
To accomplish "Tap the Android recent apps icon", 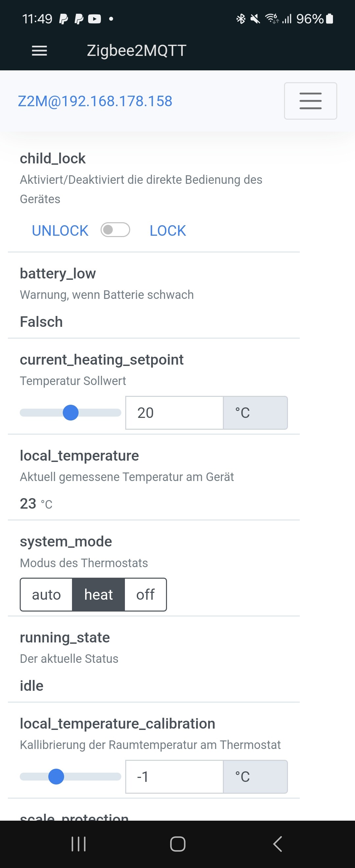I will 79,844.
